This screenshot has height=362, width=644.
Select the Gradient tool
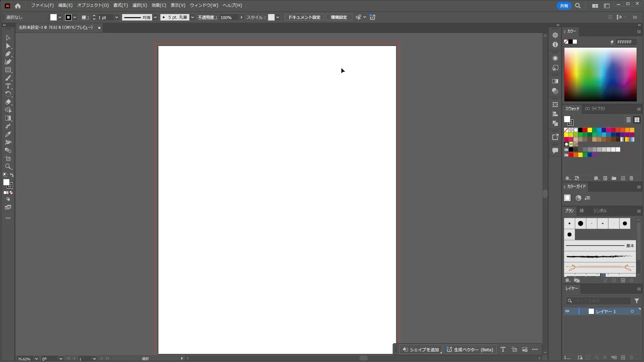coord(8,118)
